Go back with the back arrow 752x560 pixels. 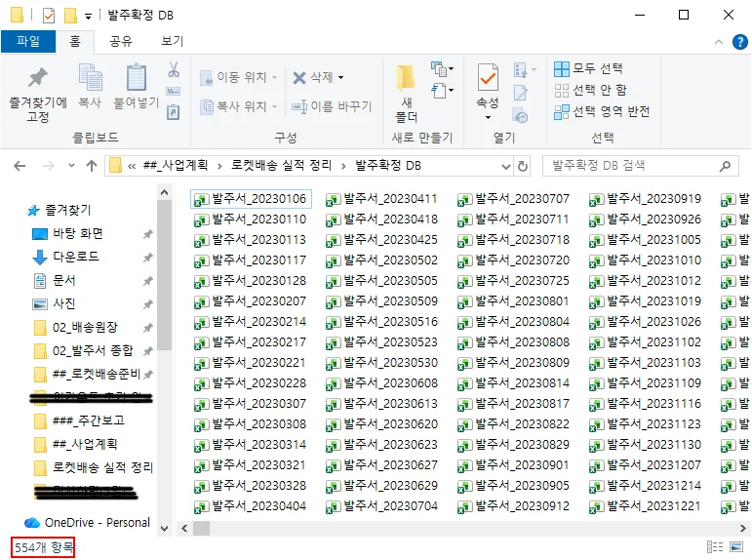[x=20, y=166]
